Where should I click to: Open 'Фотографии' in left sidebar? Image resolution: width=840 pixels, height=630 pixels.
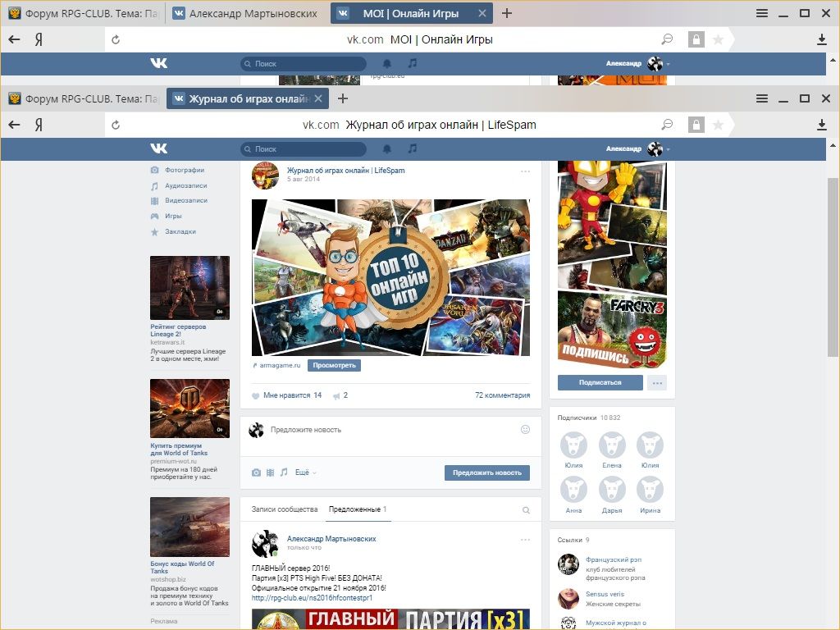pos(178,170)
